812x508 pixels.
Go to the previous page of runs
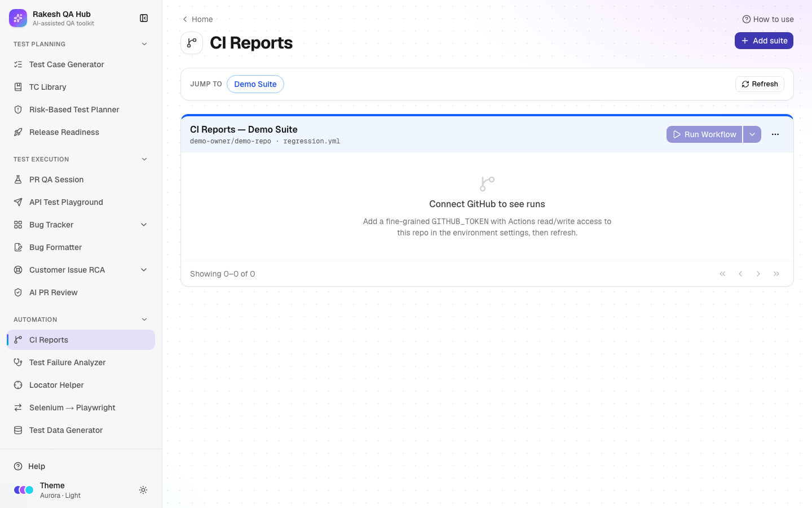click(x=740, y=274)
